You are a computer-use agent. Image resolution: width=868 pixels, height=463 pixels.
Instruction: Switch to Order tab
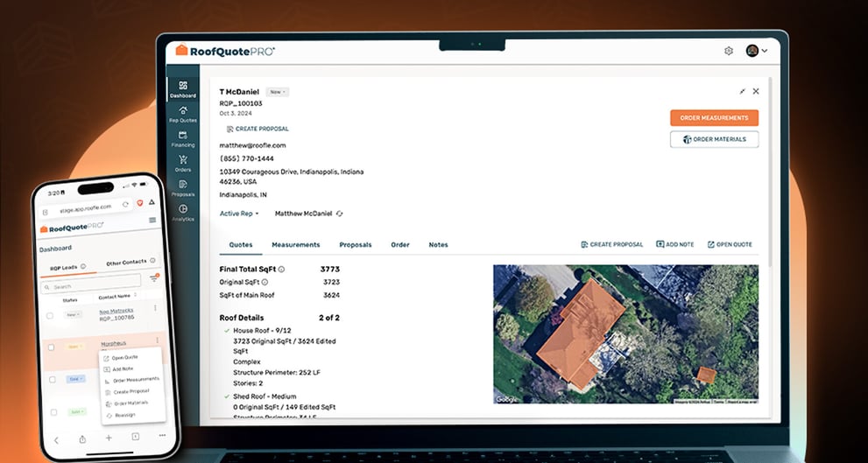click(400, 244)
